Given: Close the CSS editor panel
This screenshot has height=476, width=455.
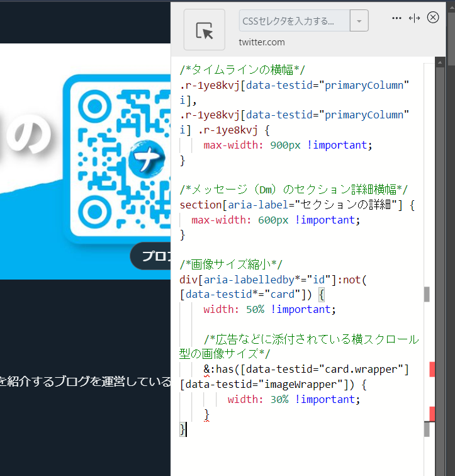Looking at the screenshot, I should click(x=433, y=18).
